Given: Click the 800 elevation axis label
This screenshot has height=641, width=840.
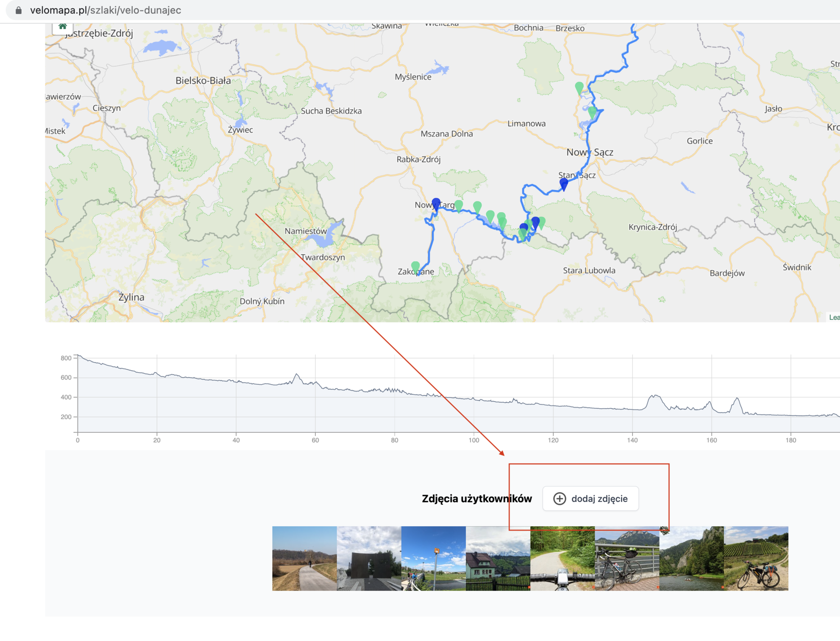Looking at the screenshot, I should pyautogui.click(x=66, y=358).
